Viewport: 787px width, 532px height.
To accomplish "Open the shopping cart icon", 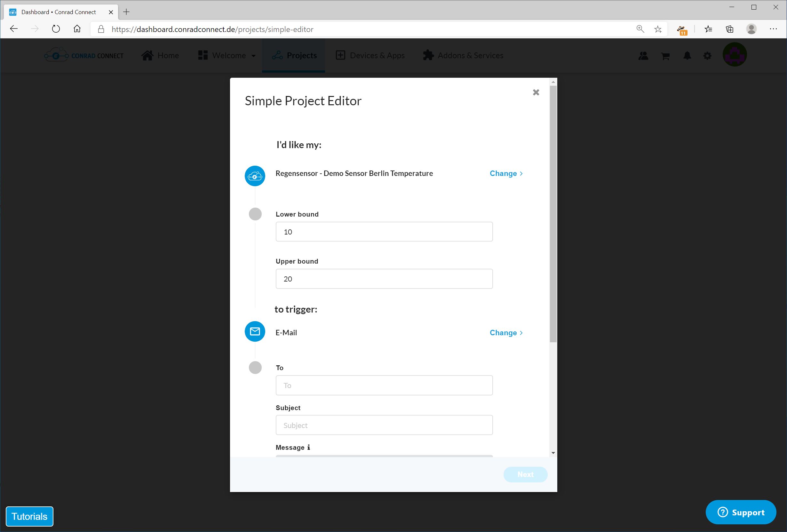I will (665, 56).
